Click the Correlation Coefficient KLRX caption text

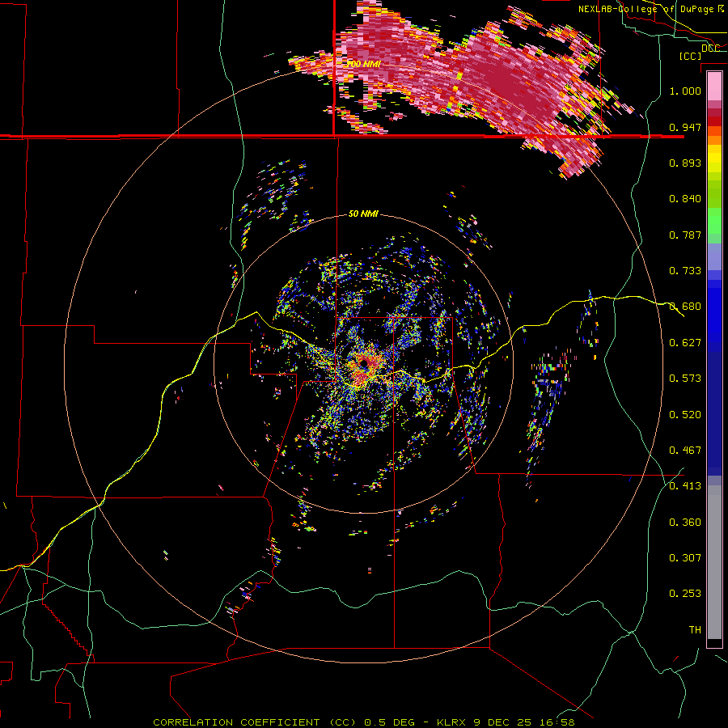point(364,722)
